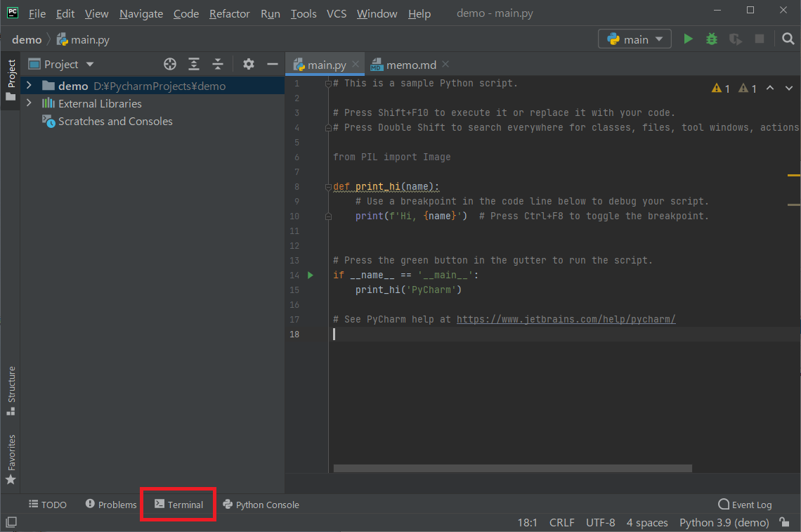This screenshot has height=532, width=801.
Task: Open the VCS menu
Action: click(337, 13)
